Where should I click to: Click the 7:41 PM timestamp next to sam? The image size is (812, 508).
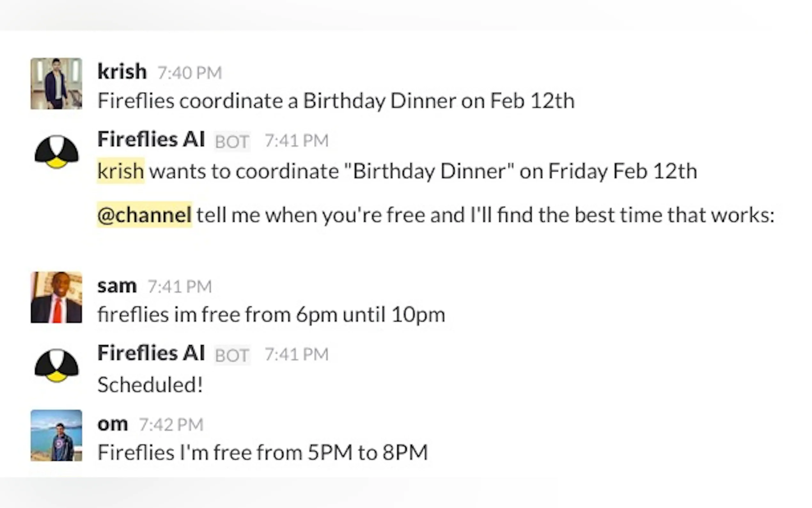coord(180,287)
